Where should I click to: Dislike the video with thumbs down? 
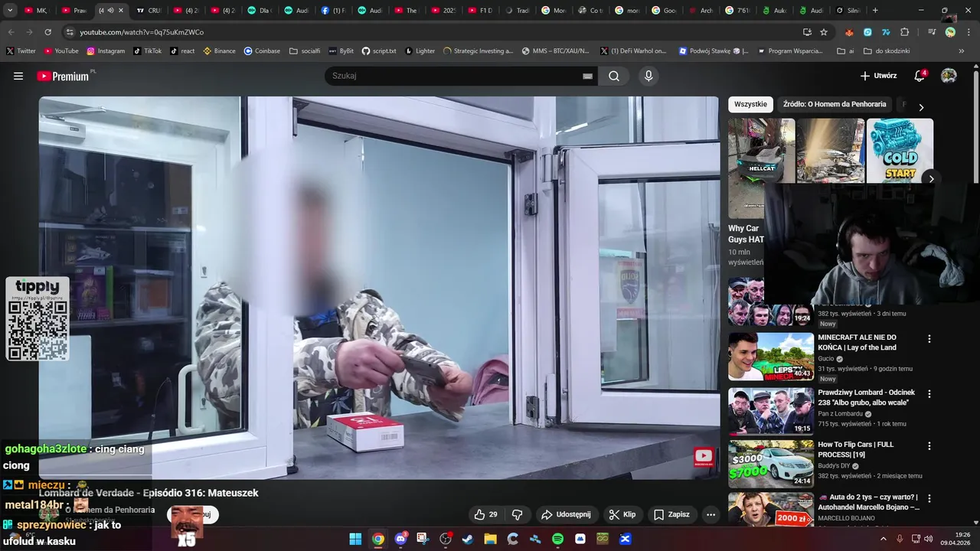517,514
